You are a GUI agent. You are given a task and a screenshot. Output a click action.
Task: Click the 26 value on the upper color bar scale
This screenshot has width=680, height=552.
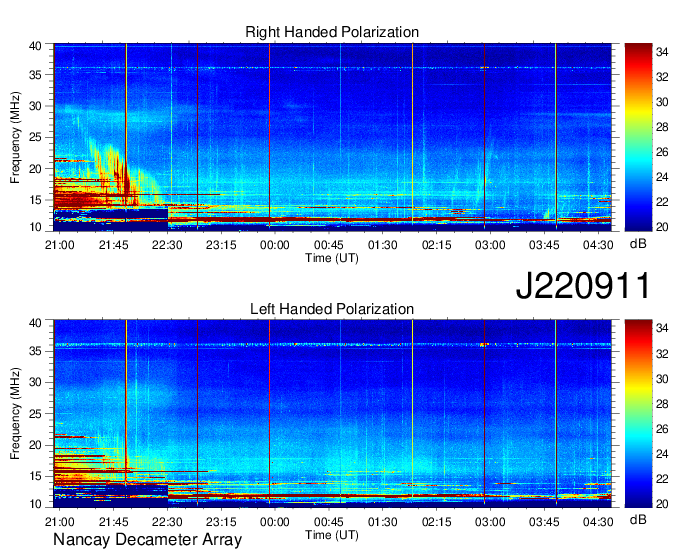pyautogui.click(x=662, y=152)
